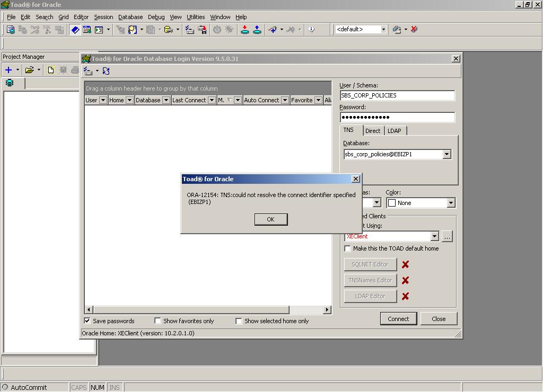Open the Last Connect column dropdown
Screen dimensions: 543x392
[x=212, y=100]
